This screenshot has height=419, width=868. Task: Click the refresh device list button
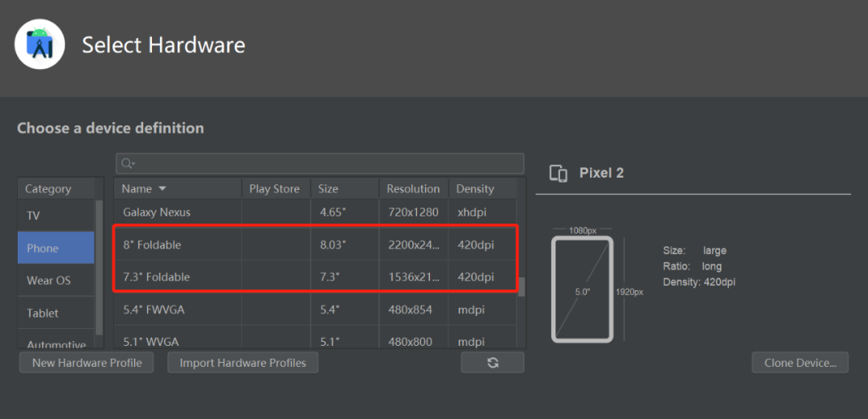pos(493,363)
